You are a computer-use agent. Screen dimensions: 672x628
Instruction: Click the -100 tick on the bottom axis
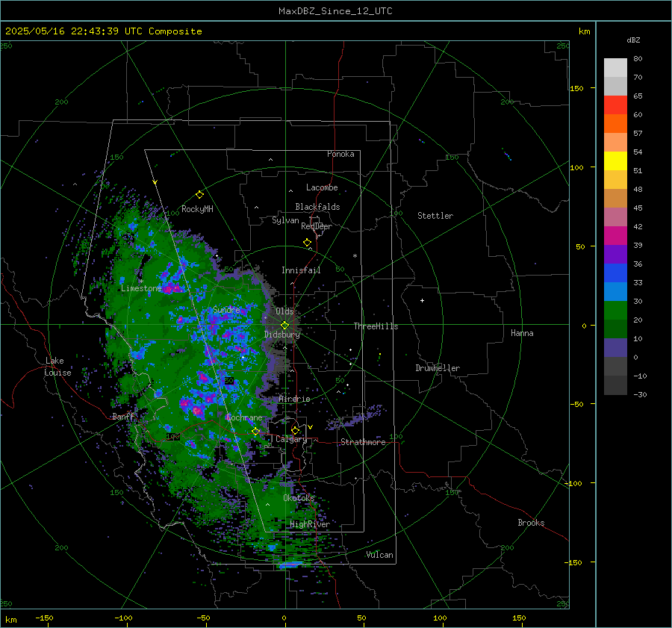tap(123, 618)
